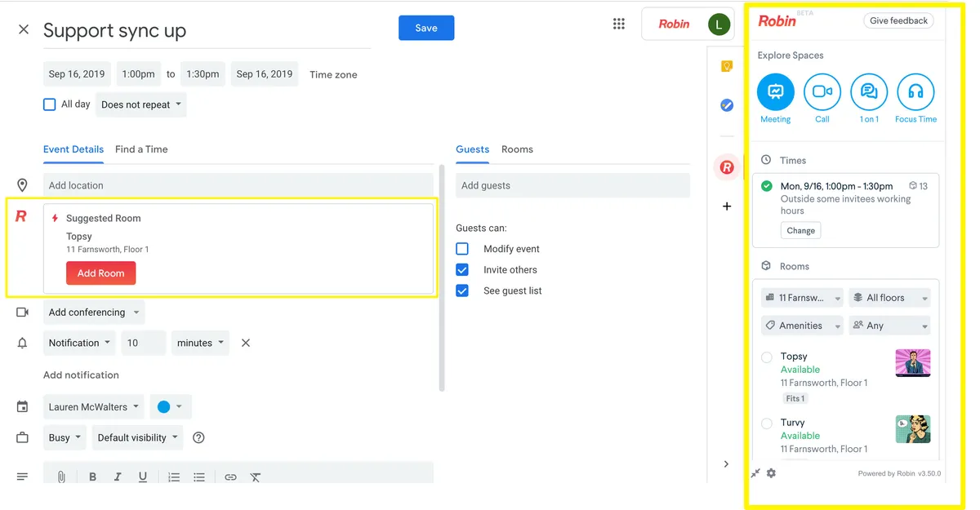980x510 pixels.
Task: Open the Robin add-on sidebar icon
Action: [726, 167]
